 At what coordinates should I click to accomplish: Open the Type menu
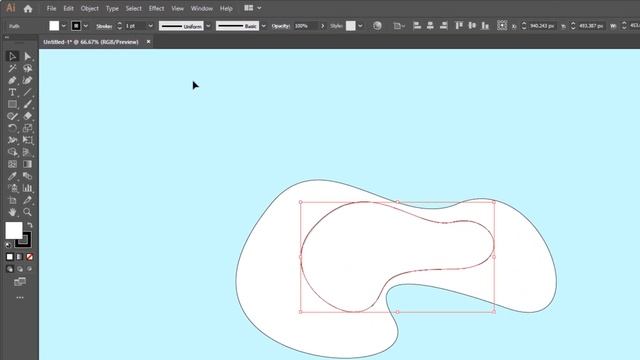coord(112,8)
